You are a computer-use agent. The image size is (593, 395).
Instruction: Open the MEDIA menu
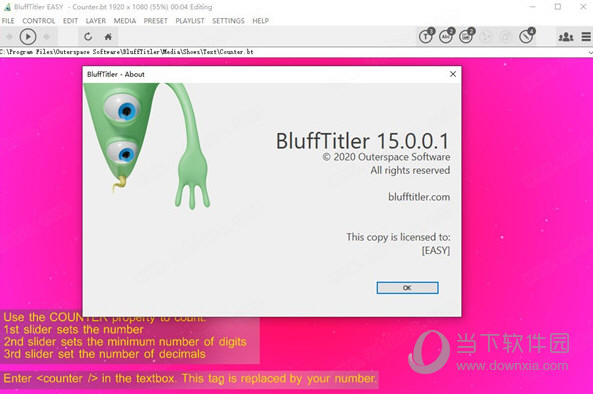(x=125, y=21)
